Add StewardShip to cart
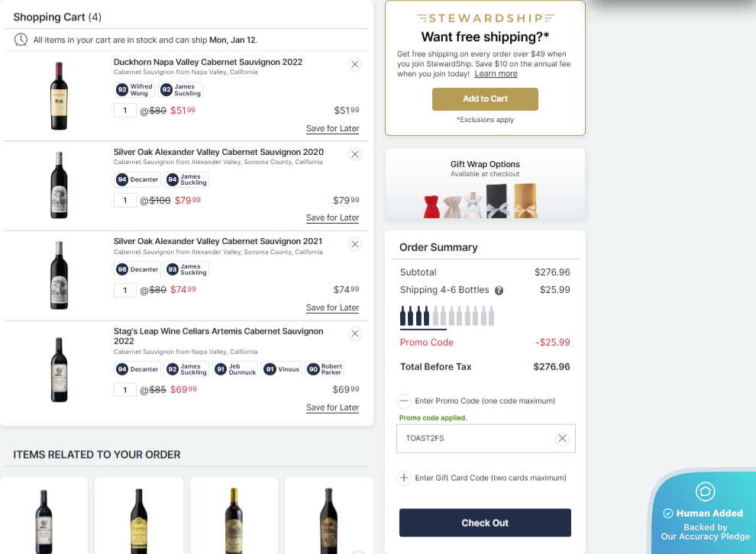Screen dimensions: 756x554 pos(485,99)
